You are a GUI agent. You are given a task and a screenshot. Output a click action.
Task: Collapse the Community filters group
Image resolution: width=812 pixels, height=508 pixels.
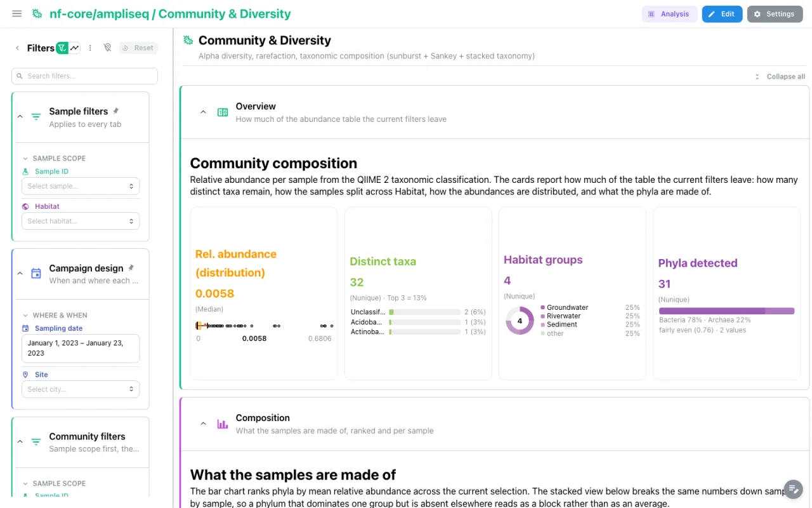[20, 442]
